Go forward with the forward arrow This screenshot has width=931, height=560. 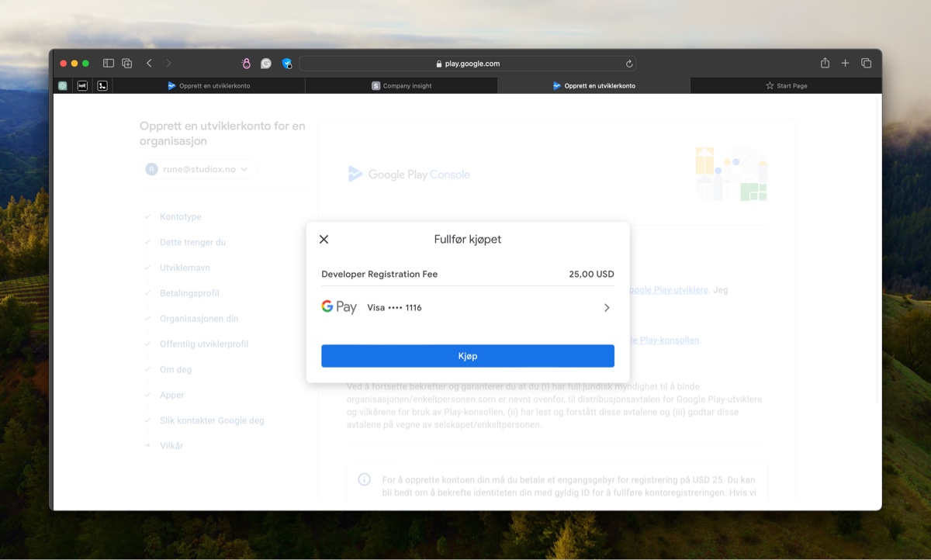coord(168,64)
